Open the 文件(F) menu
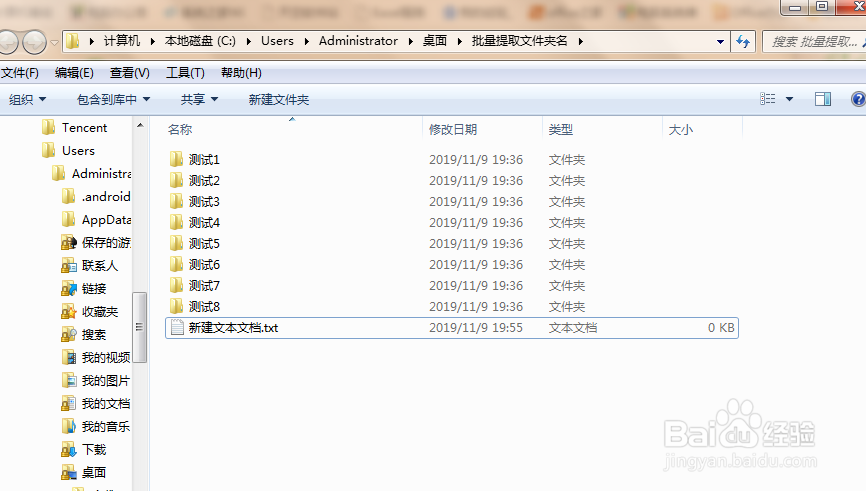 [x=20, y=73]
